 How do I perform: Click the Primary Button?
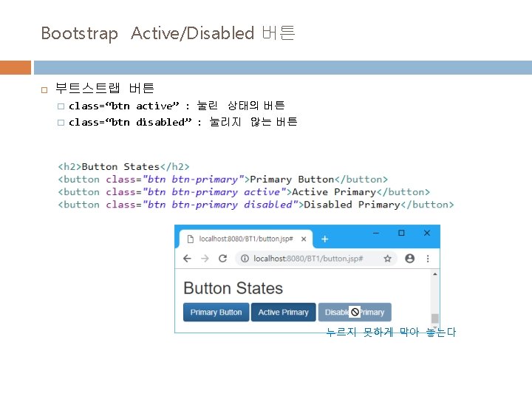click(x=216, y=312)
